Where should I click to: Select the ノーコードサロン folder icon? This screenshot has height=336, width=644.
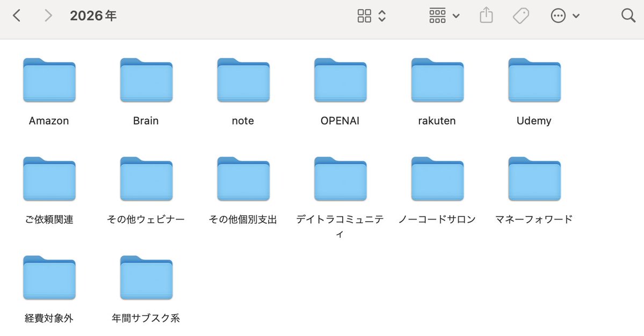coord(437,179)
